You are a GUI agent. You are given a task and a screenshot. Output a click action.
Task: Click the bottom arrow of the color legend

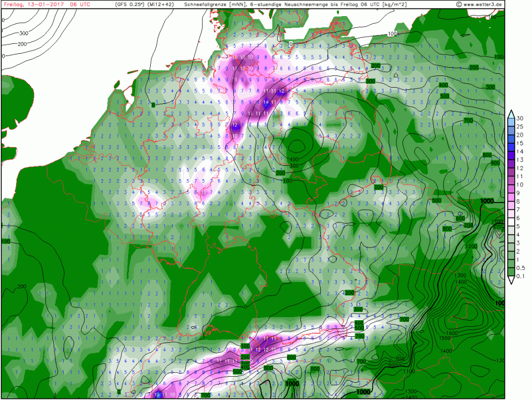point(510,280)
